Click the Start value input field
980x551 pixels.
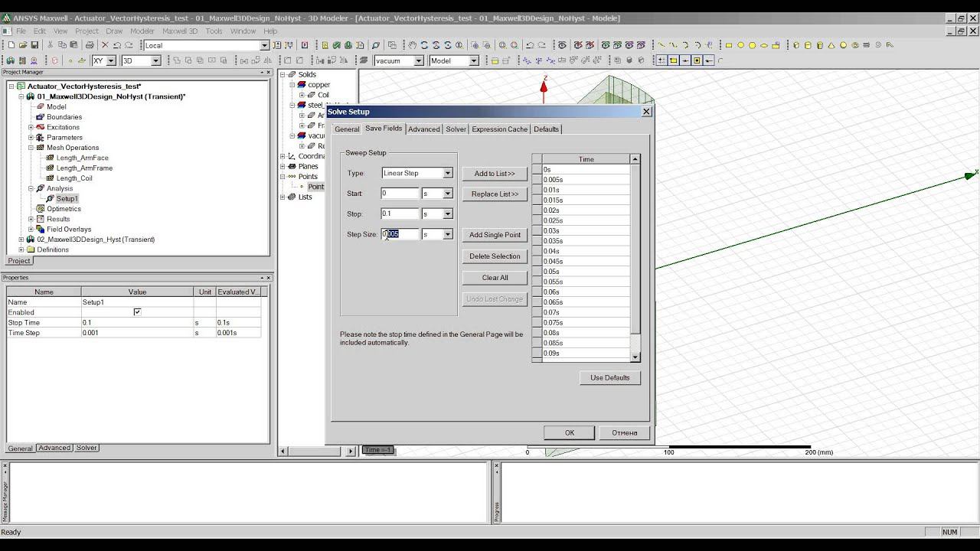pos(400,194)
